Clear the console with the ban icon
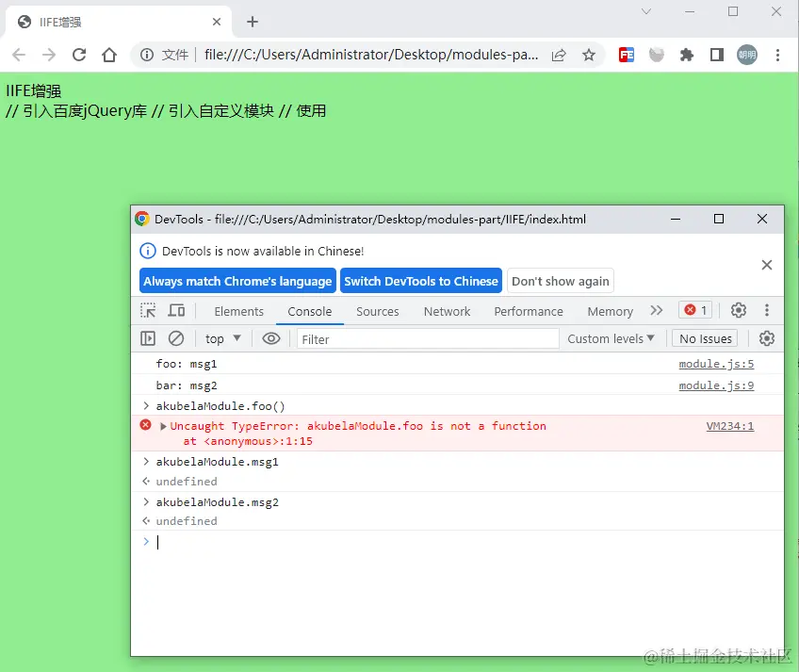The image size is (799, 672). (x=176, y=338)
